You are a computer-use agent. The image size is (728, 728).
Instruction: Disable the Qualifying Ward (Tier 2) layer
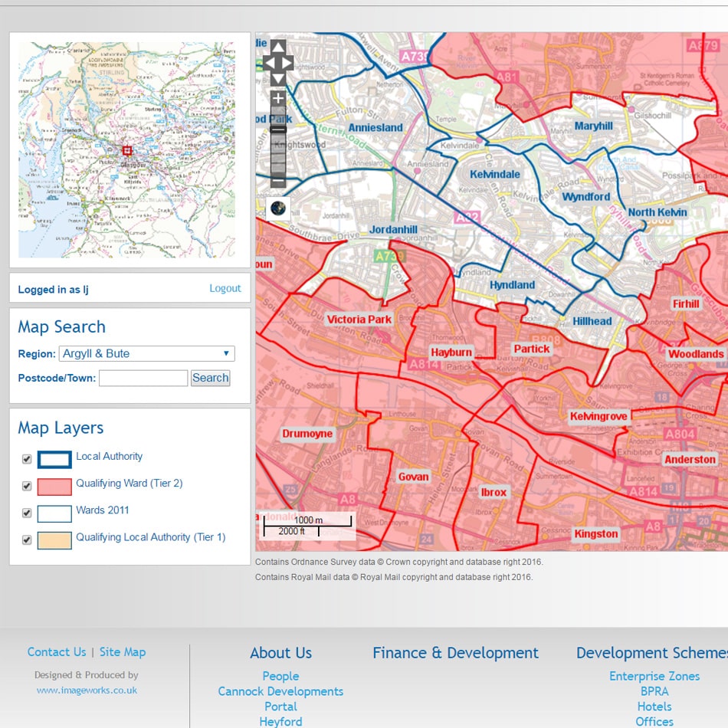pos(27,486)
